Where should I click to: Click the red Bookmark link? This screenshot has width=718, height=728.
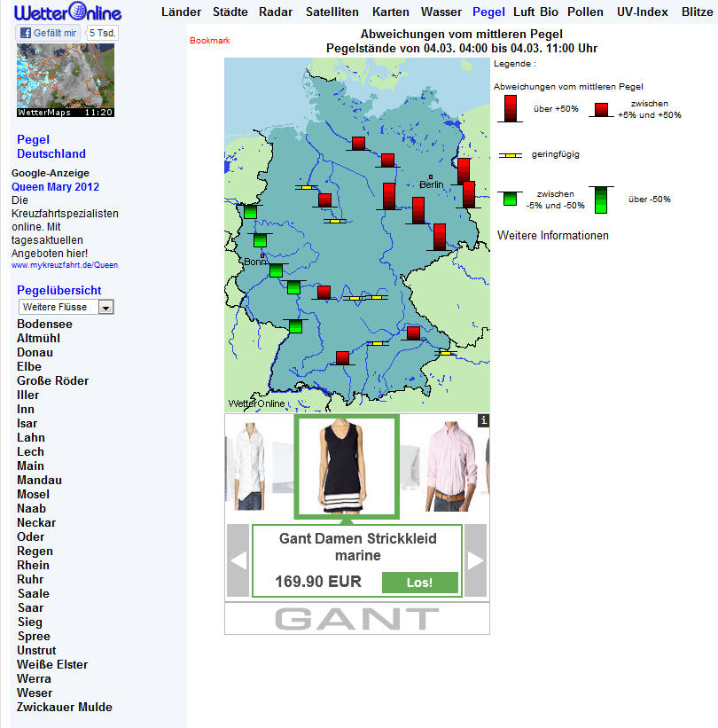click(209, 41)
